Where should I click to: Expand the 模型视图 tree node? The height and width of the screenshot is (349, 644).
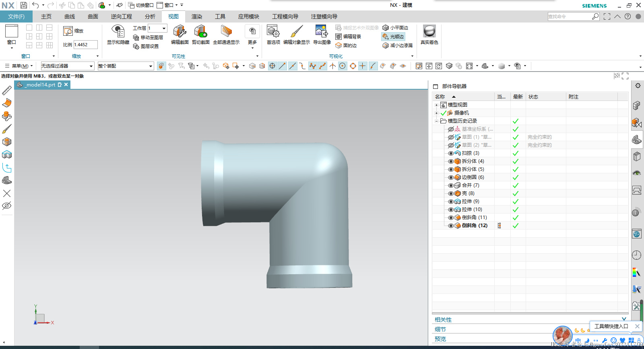pos(436,105)
